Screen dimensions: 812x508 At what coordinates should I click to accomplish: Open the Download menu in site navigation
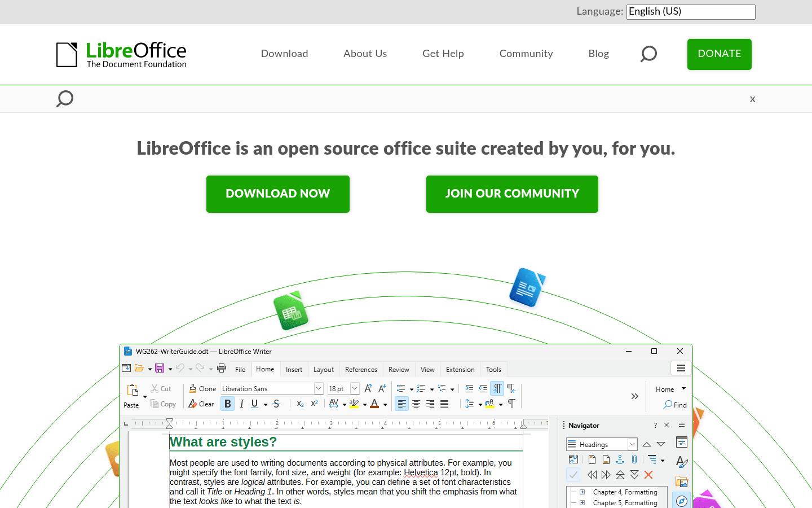(x=285, y=54)
